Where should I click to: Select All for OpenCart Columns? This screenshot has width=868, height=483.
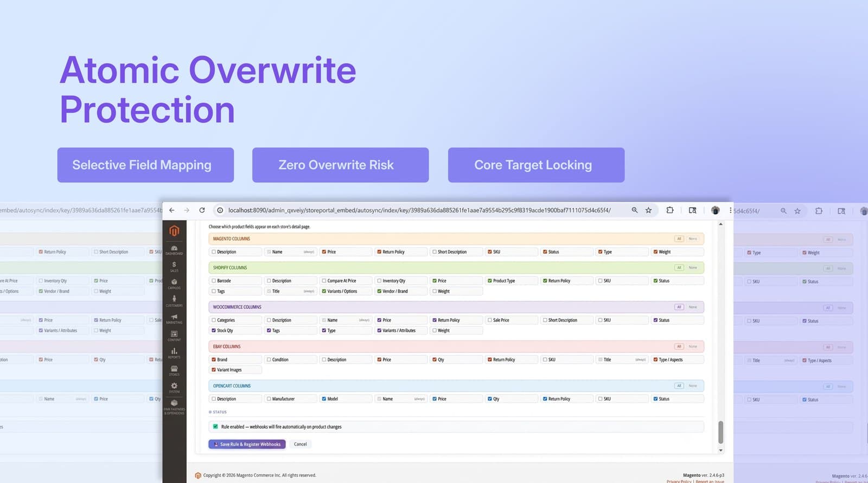pos(679,386)
